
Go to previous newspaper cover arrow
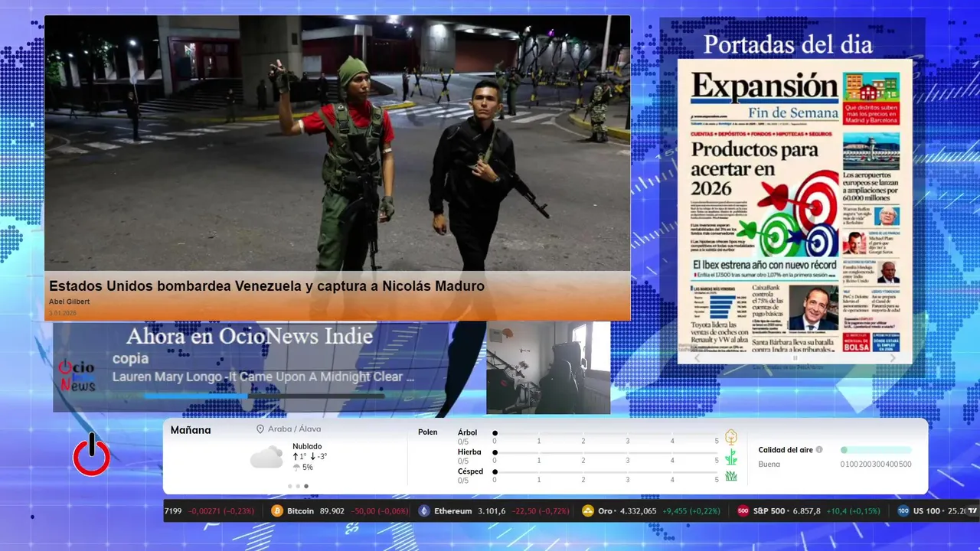point(697,357)
